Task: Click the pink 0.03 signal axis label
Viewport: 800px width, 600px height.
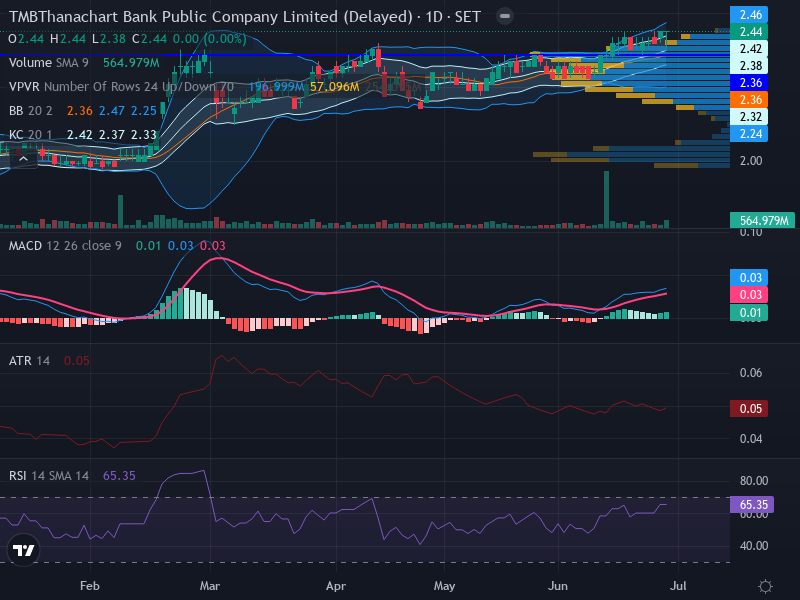Action: pos(749,295)
